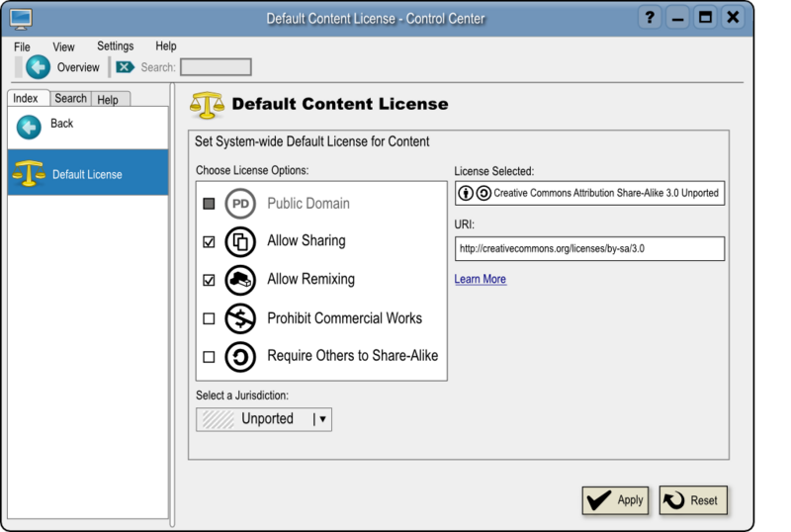The image size is (791, 532).
Task: Select the Default License sidebar text
Action: (x=87, y=174)
